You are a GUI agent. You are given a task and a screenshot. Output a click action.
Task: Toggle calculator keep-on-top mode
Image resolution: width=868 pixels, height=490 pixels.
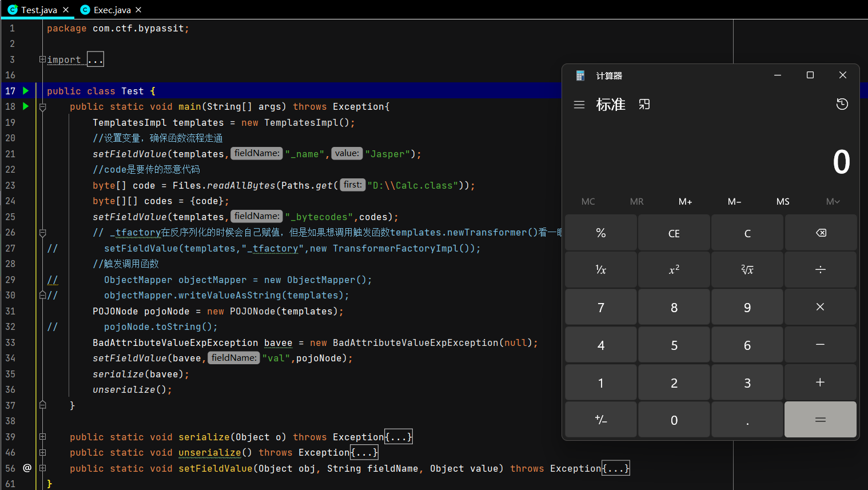pyautogui.click(x=644, y=105)
